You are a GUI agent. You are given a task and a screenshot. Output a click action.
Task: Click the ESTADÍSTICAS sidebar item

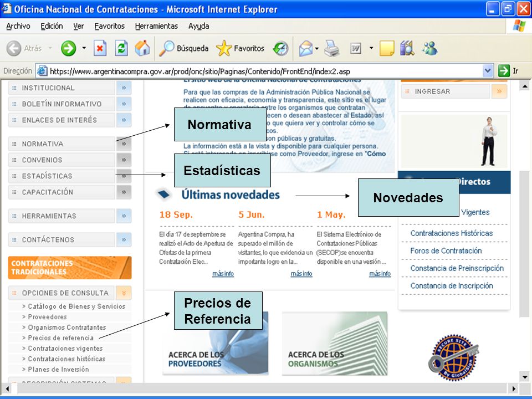click(62, 176)
